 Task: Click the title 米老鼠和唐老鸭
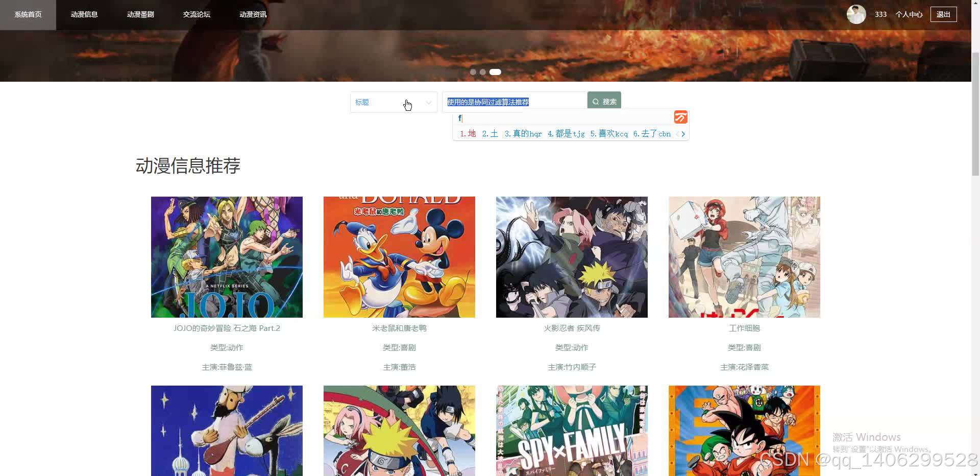click(399, 328)
